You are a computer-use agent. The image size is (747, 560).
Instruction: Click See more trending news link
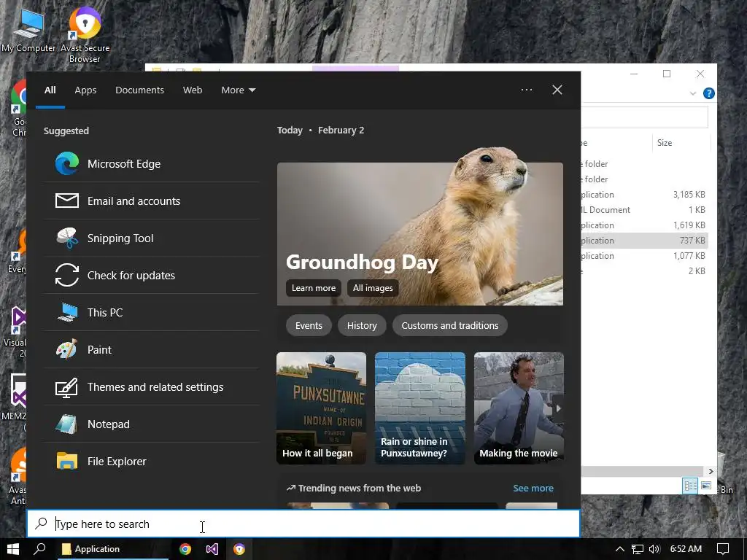533,488
